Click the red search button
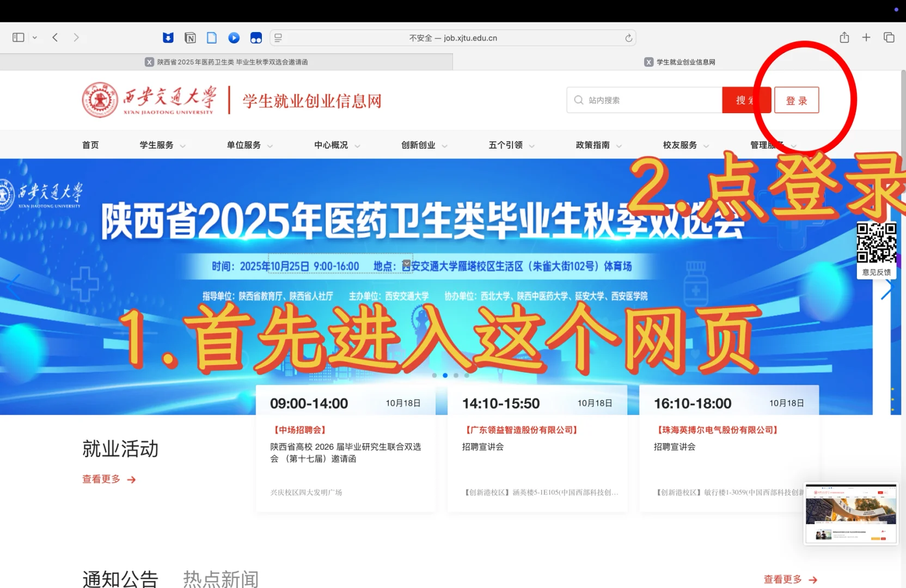 [x=746, y=100]
